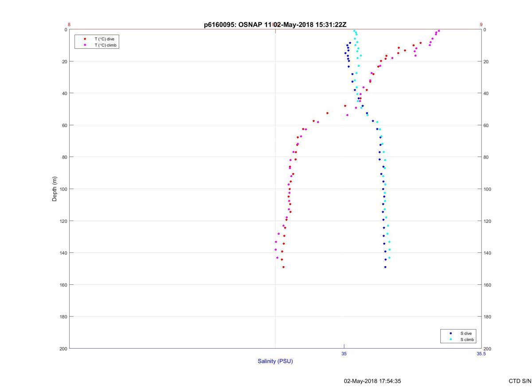532x392 pixels.
Task: Click the 'S climb' legend label
Action: (467, 340)
